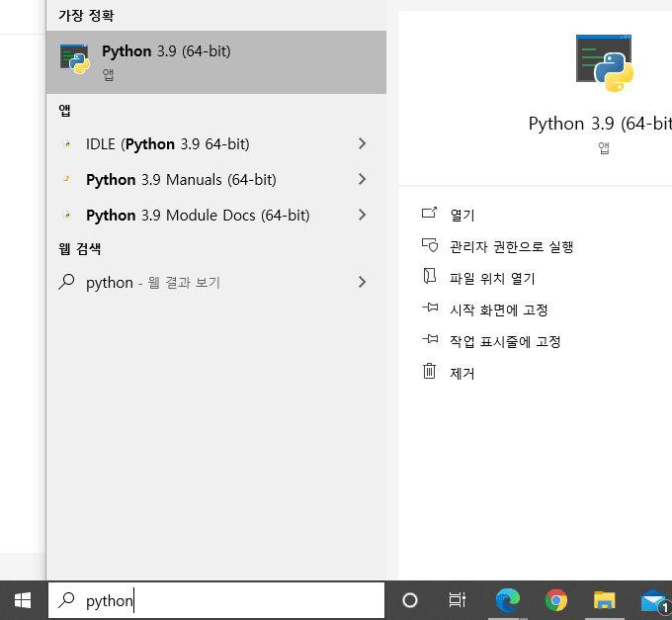This screenshot has height=620, width=672.
Task: Click the large Python logo in details pane
Action: point(604,63)
